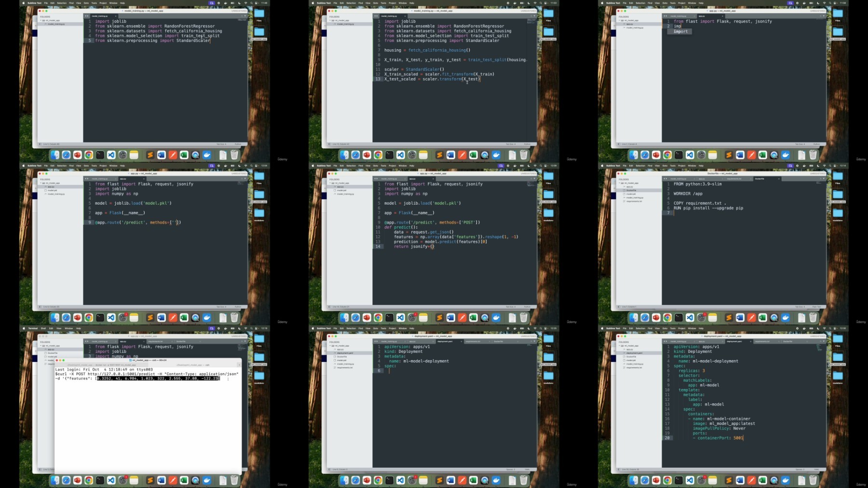Click 'RUN pip install --upgrade pip' line in Dockerfile
Image resolution: width=868 pixels, height=488 pixels.
[x=708, y=208]
